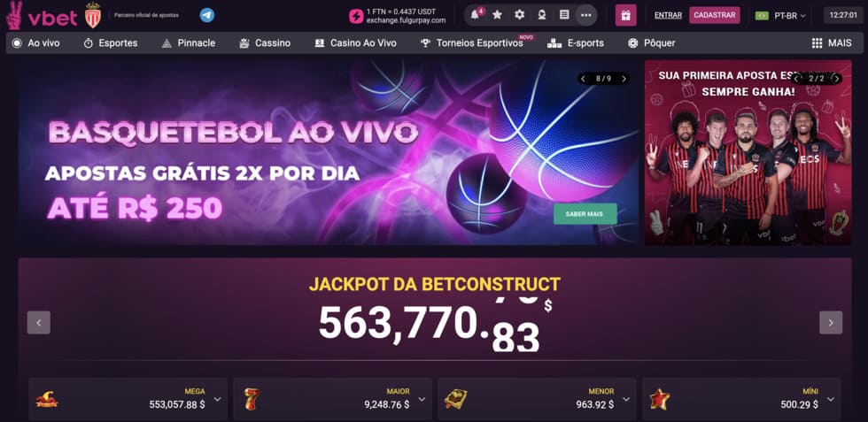Click the ENTRAR login link
This screenshot has height=422, width=868.
tap(668, 16)
